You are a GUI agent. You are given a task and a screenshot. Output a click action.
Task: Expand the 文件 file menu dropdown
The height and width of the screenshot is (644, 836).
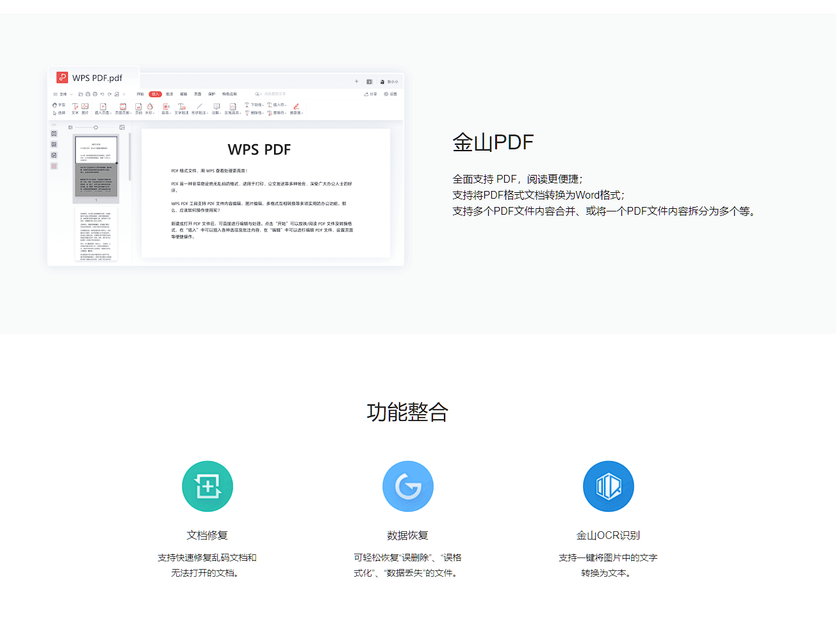click(x=64, y=95)
